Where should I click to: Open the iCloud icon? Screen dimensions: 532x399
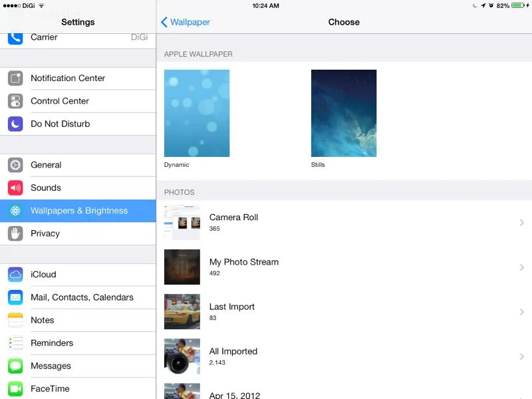point(15,275)
